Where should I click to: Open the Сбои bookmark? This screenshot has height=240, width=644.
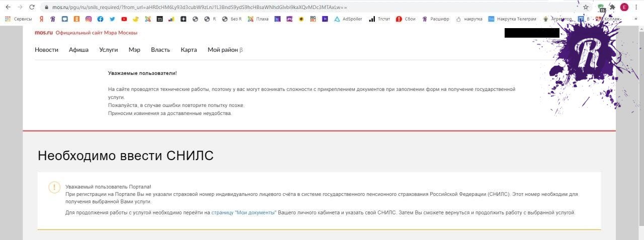406,19
